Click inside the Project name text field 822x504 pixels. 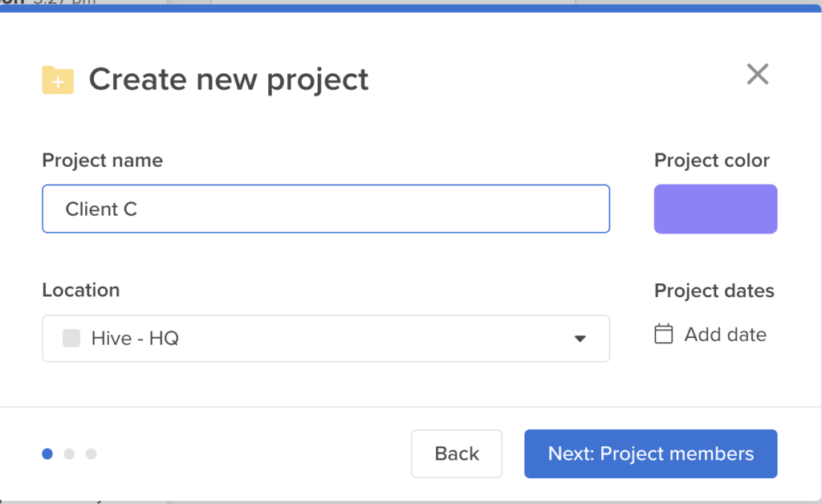point(325,209)
